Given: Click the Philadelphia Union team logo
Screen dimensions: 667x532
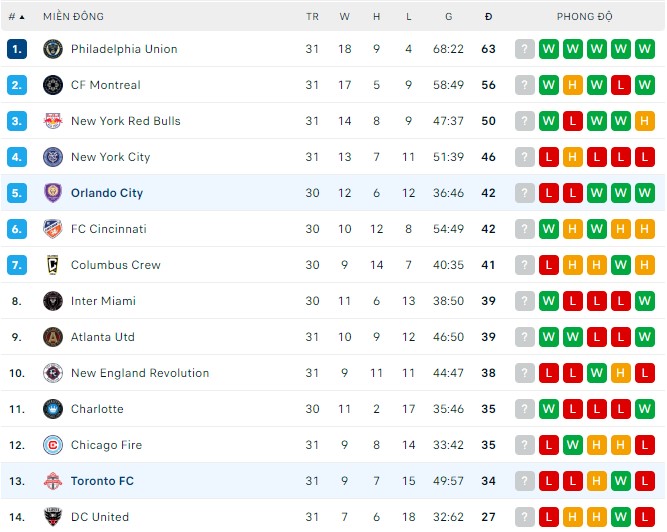Looking at the screenshot, I should [53, 49].
